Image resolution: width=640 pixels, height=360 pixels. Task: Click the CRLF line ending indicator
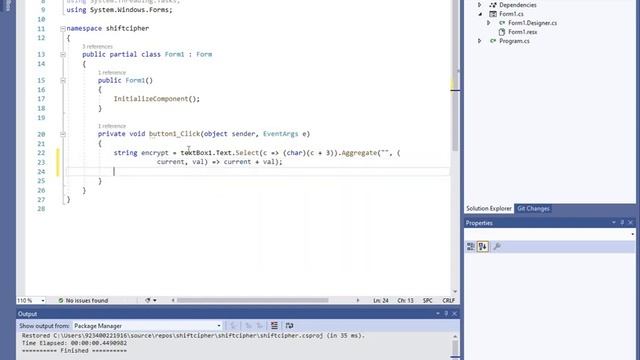click(x=449, y=300)
